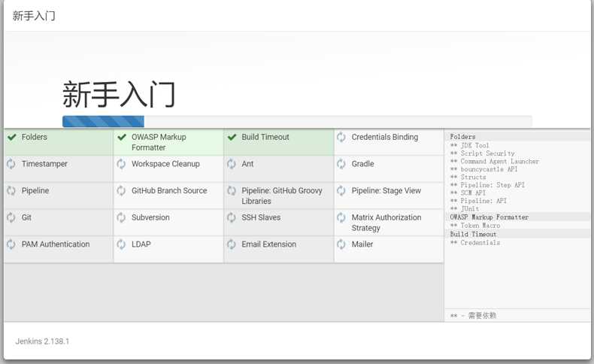The width and height of the screenshot is (594, 364).
Task: Select the Matrix Authorization Strategy label
Action: (x=386, y=223)
